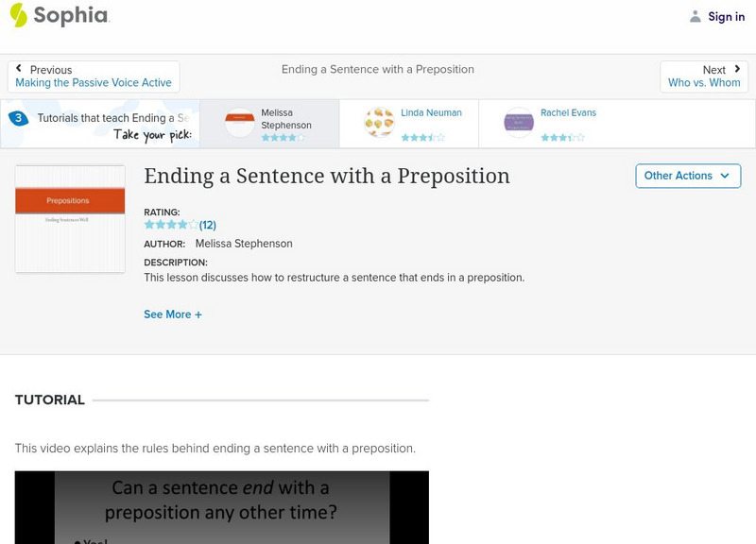Open the Prepositions slide thumbnail
756x544 pixels.
pos(70,219)
